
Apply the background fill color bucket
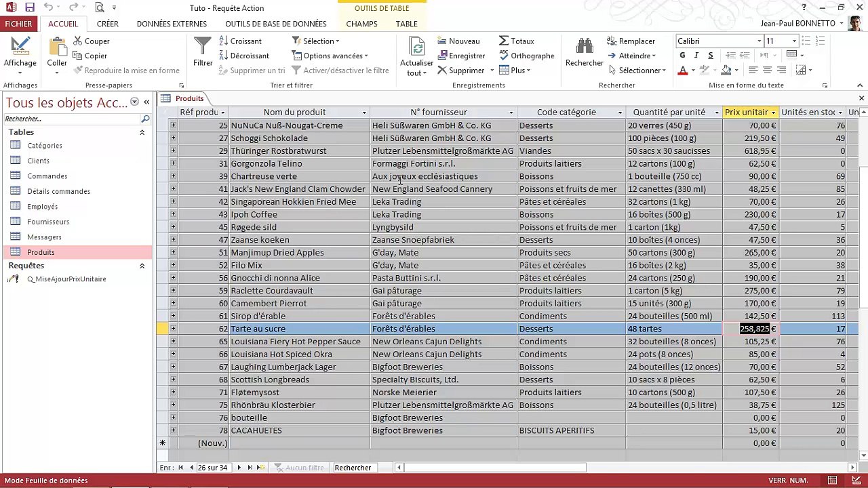(x=726, y=70)
